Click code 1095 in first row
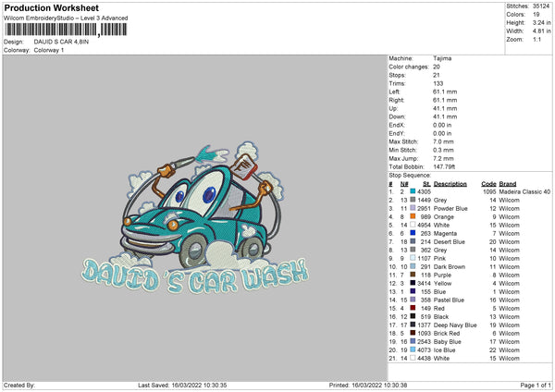The image size is (555, 392). [489, 191]
